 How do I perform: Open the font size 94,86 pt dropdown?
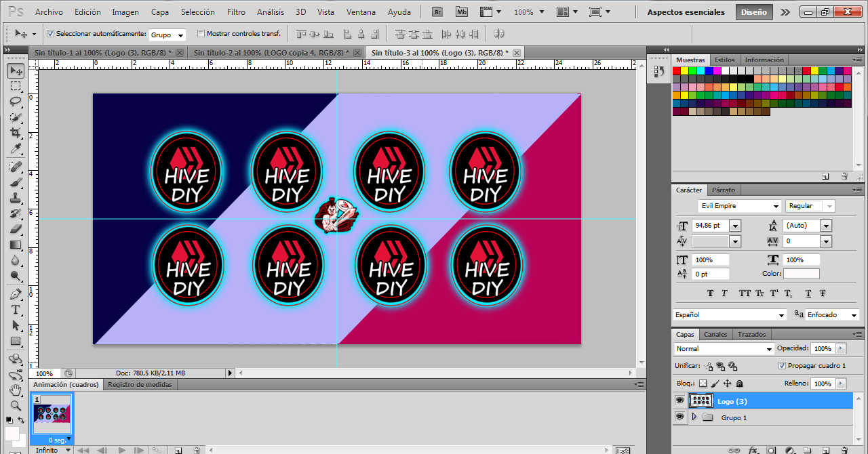735,226
